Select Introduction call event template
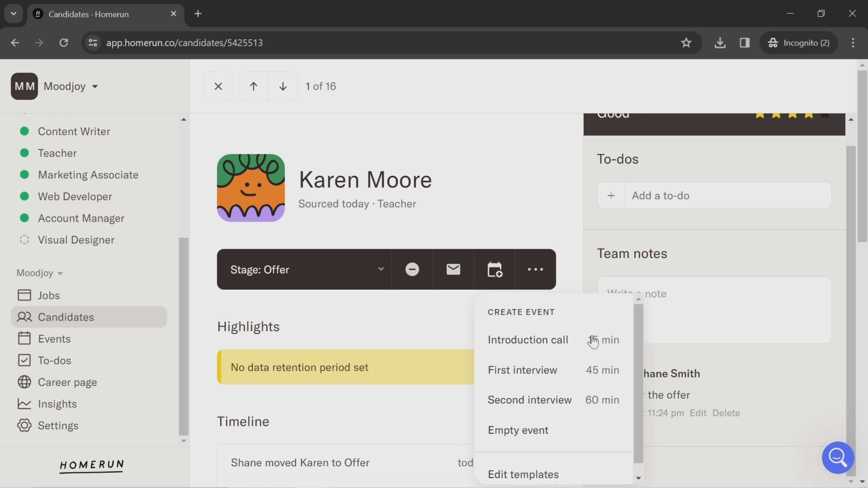The width and height of the screenshot is (868, 488). pos(553,340)
